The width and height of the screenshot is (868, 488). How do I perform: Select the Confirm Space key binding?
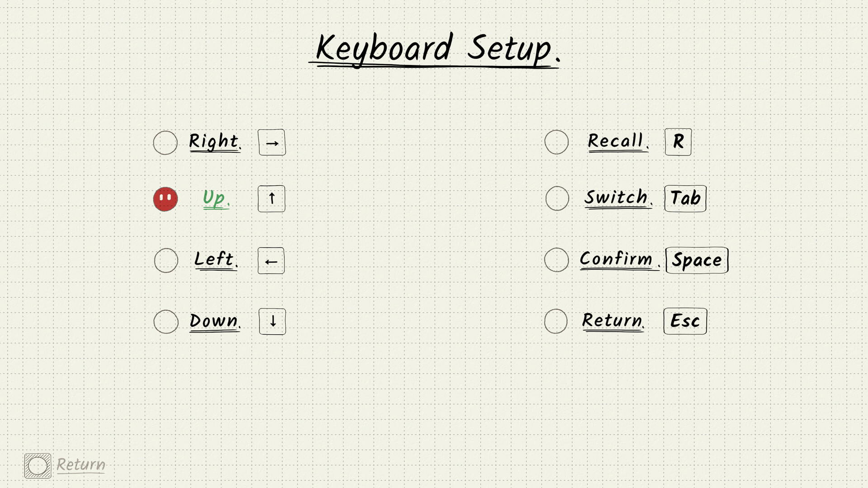tap(555, 260)
